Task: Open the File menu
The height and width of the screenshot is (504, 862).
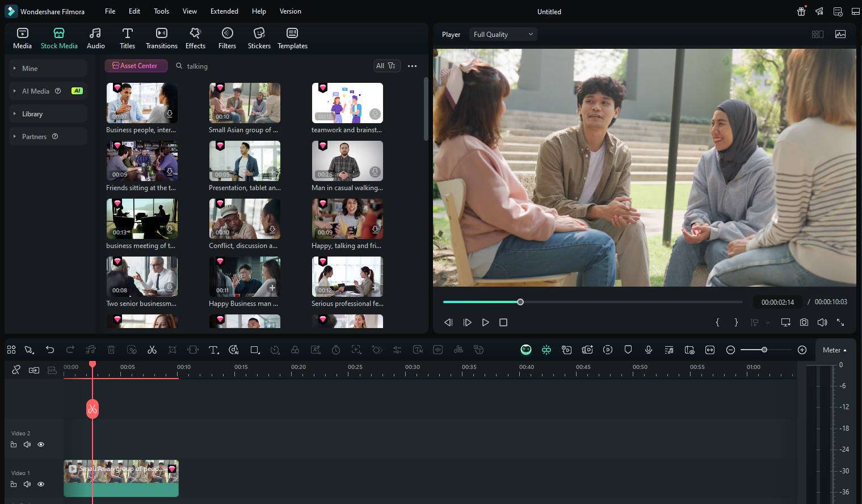Action: click(110, 11)
